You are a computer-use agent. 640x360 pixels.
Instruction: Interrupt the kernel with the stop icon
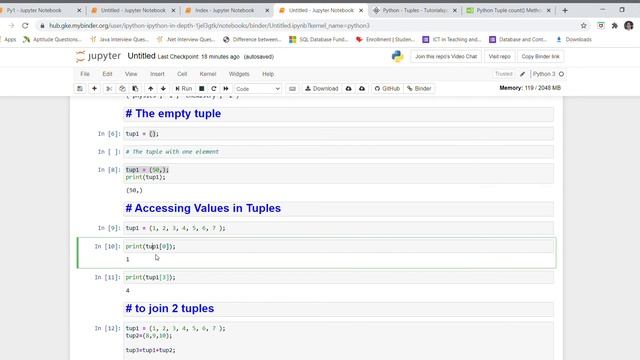click(x=202, y=89)
